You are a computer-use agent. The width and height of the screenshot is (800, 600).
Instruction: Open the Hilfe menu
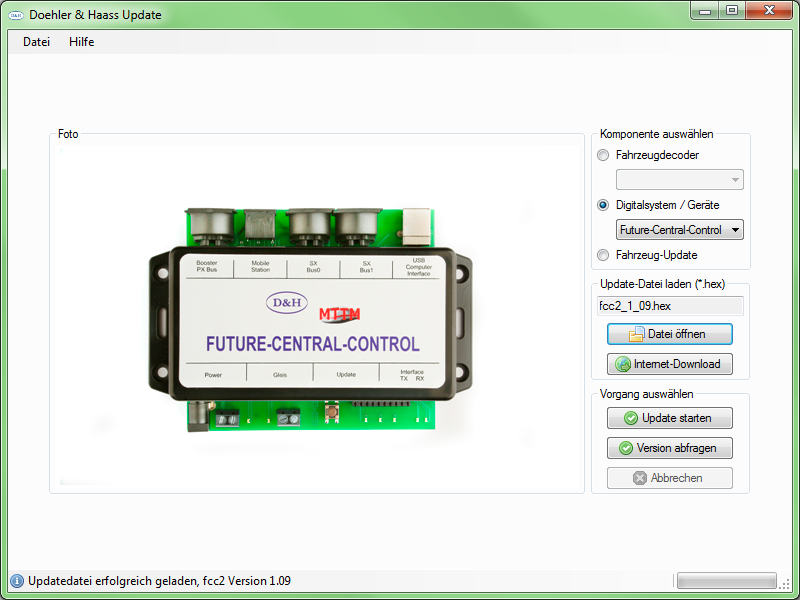coord(82,42)
